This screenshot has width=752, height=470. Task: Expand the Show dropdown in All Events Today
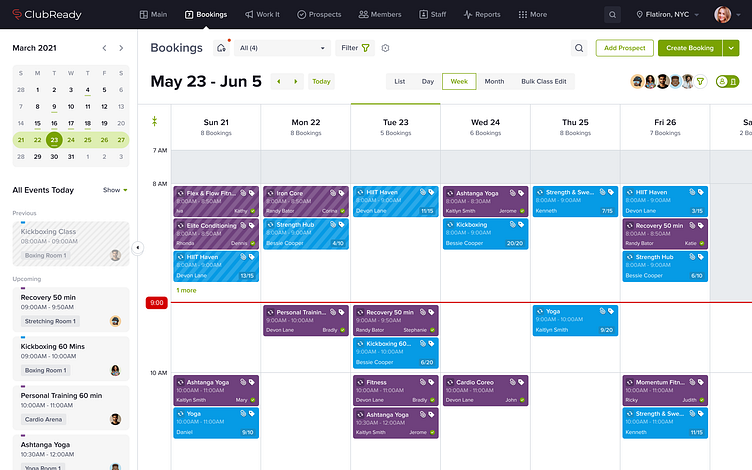pos(115,190)
